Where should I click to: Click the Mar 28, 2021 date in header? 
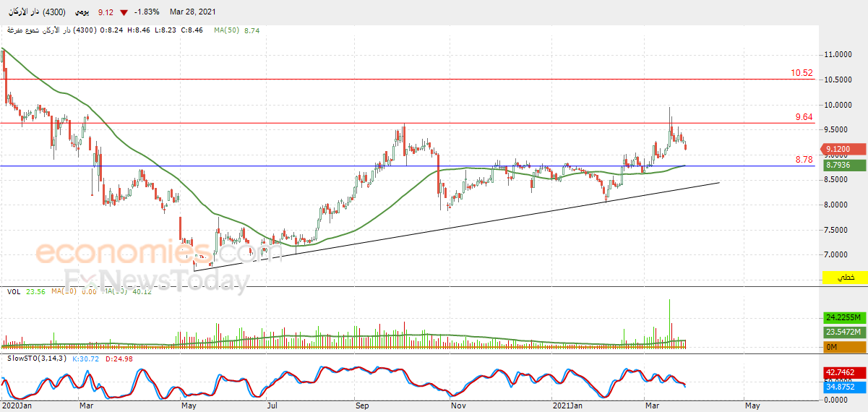coord(192,12)
